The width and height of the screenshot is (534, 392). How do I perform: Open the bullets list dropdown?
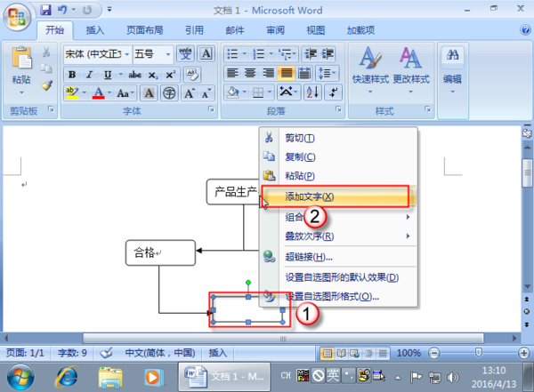(244, 53)
